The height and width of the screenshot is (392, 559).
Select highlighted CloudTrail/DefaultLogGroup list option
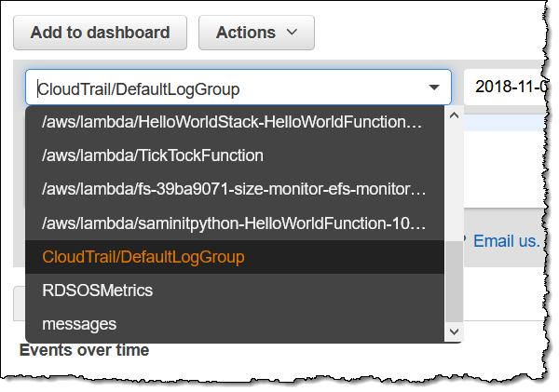coord(143,257)
